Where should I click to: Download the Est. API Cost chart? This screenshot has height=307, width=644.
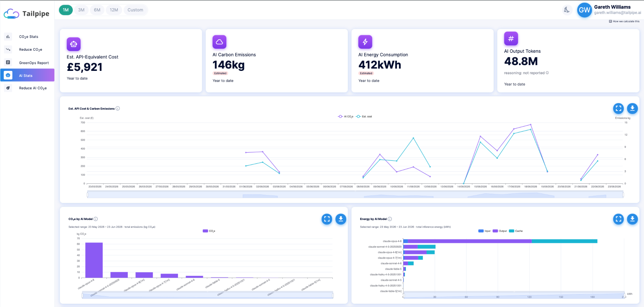[x=632, y=108]
